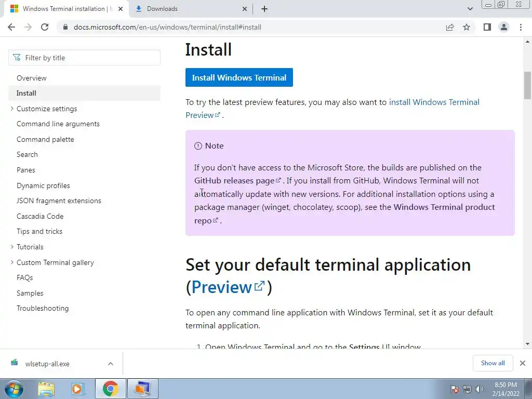Click the page's vertical scrollbar thumb

tap(528, 85)
